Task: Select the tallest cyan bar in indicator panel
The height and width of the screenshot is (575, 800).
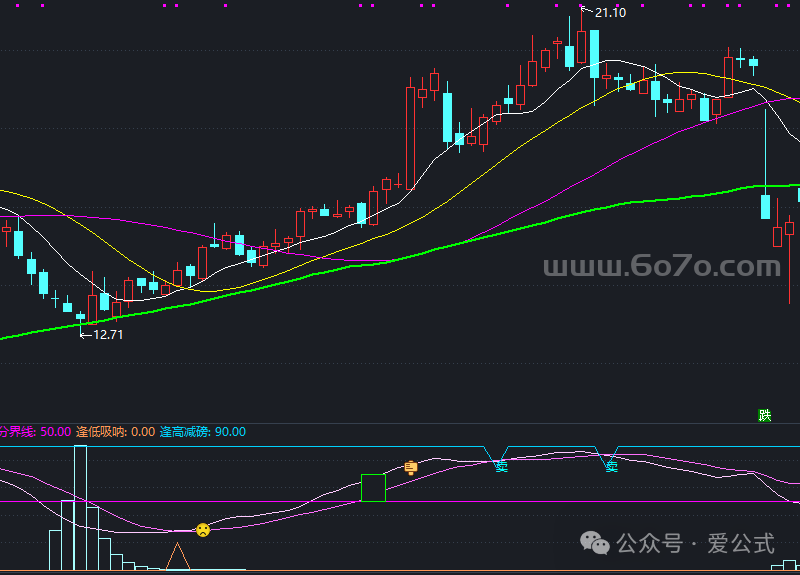Action: pos(80,505)
